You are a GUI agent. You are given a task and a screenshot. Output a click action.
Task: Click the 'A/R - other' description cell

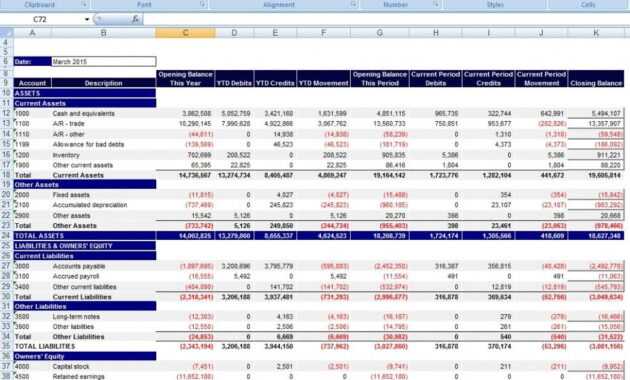click(103, 134)
